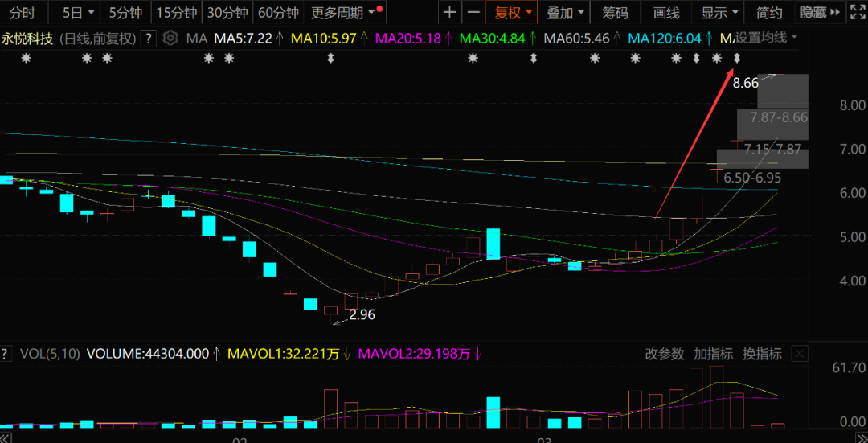Close the volume indicator with X icon
868x443 pixels.
click(x=800, y=353)
